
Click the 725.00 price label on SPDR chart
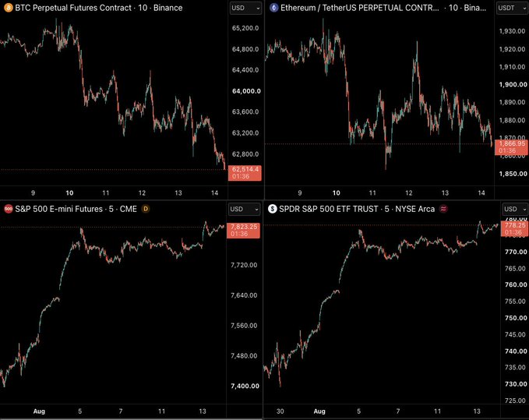pos(516,401)
